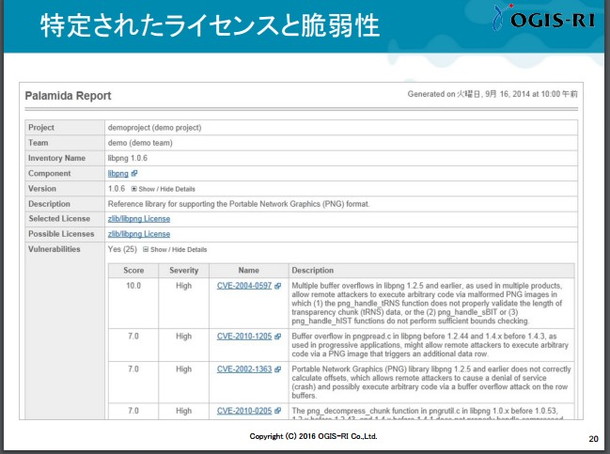Click the Palamida Report heading
The image size is (610, 454).
tap(68, 96)
